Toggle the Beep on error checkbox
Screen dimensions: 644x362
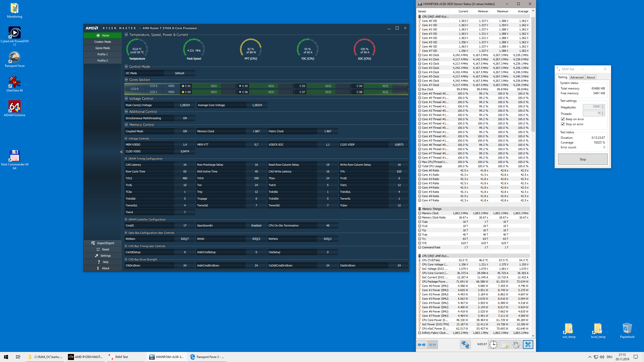coord(563,119)
